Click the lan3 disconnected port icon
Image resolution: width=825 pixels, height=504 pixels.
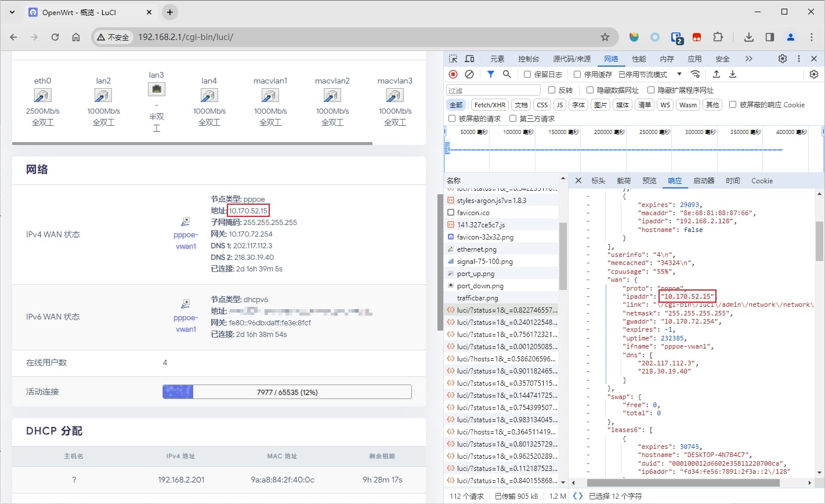coord(156,89)
